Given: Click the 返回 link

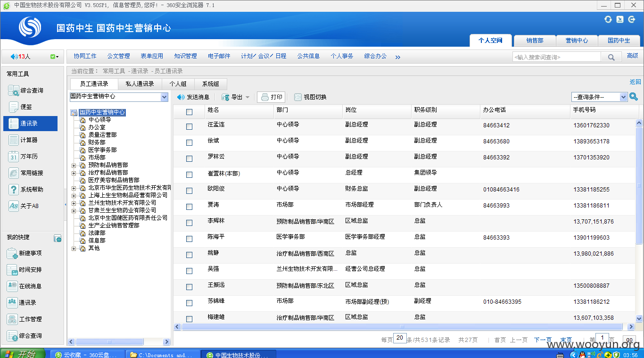Looking at the screenshot, I should (635, 82).
